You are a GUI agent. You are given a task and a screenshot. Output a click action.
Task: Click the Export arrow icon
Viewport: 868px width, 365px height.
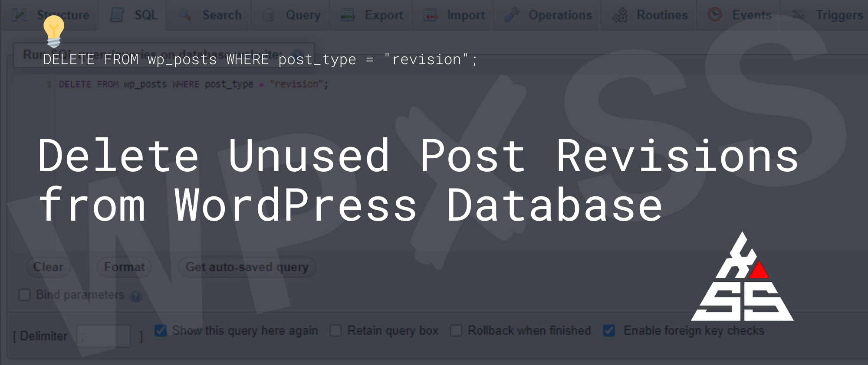pyautogui.click(x=348, y=15)
